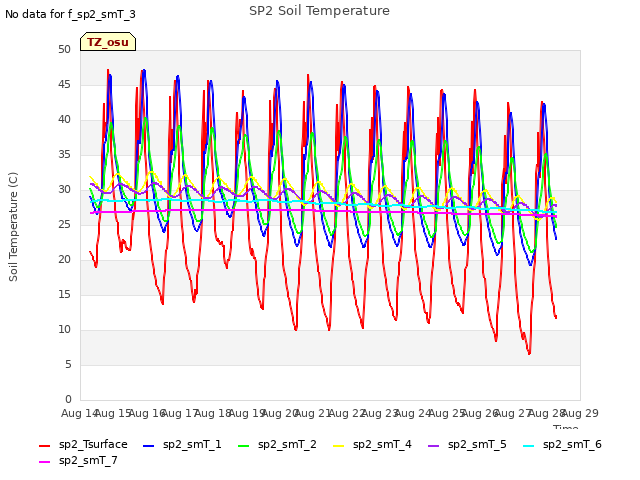Click the blue sp2_smT_1 legend swatch
This screenshot has width=640, height=480.
pyautogui.click(x=149, y=446)
